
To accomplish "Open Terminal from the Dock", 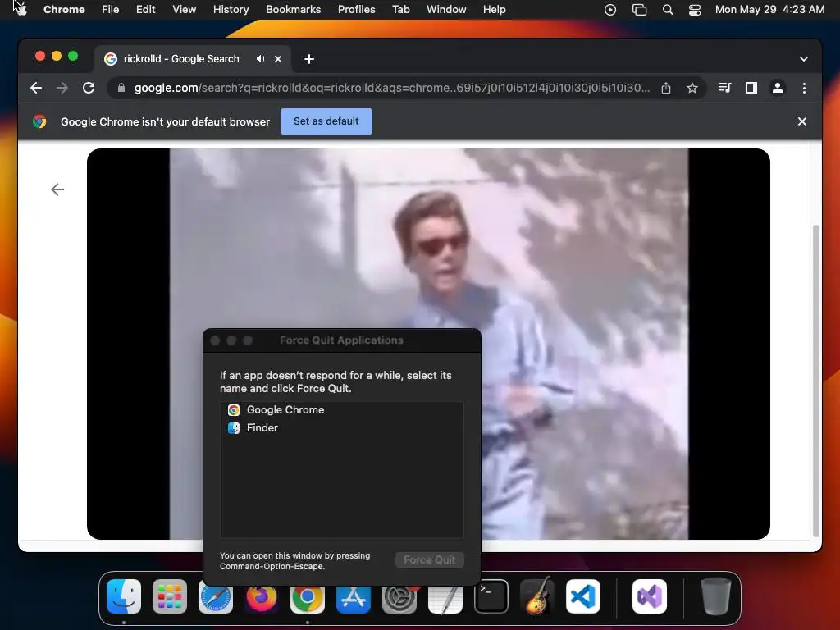I will click(491, 596).
